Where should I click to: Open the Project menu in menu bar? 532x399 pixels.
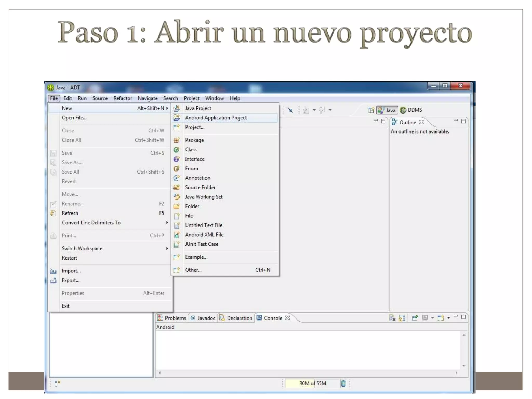point(191,98)
